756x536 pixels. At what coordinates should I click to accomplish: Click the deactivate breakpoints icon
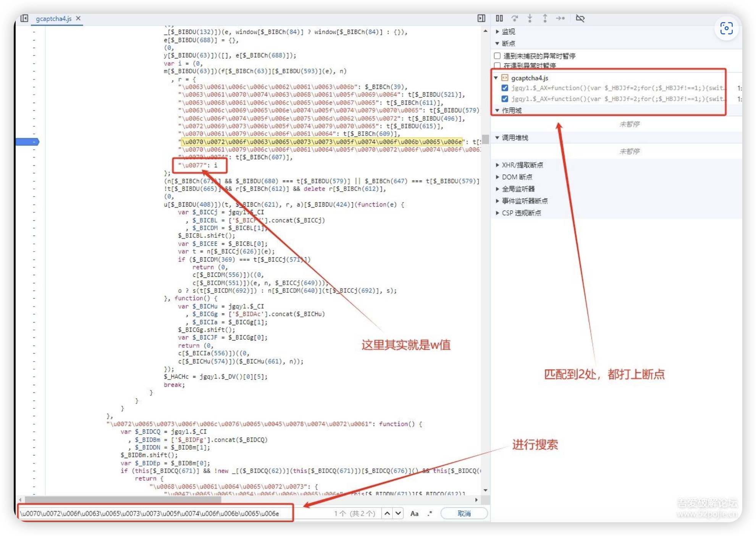pos(580,18)
